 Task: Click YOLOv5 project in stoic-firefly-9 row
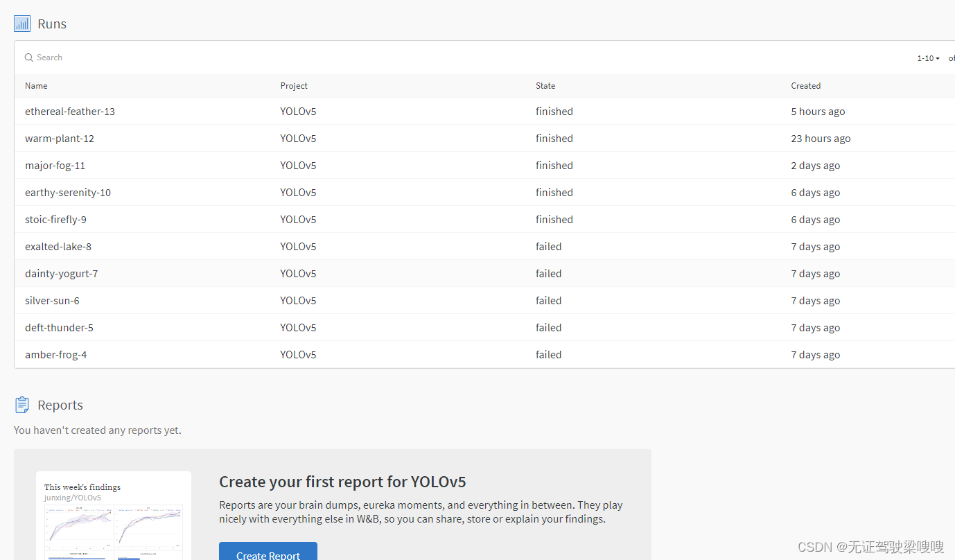[298, 220]
